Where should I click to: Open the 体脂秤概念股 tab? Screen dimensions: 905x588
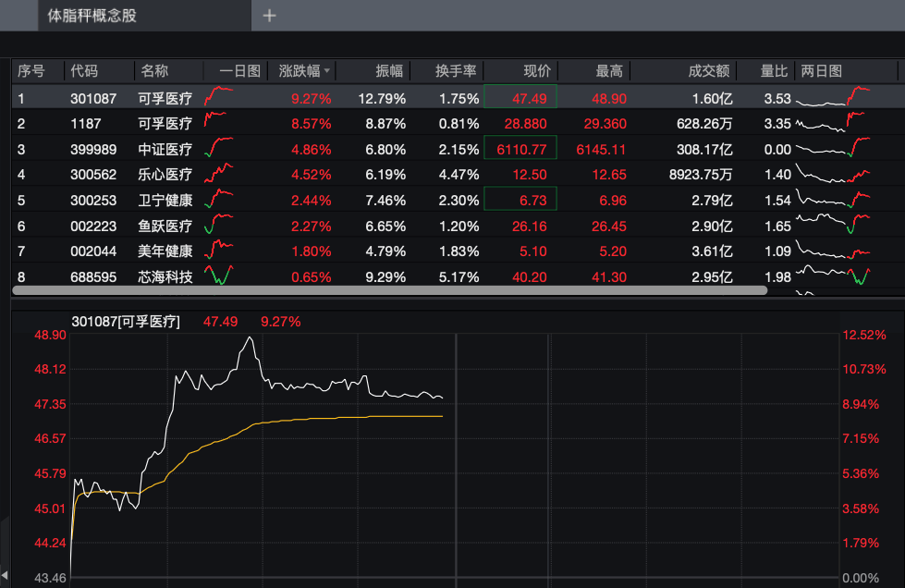(145, 16)
